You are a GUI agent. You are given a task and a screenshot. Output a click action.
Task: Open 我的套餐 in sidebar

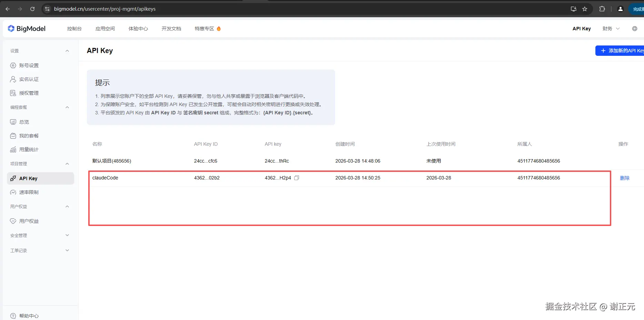click(29, 136)
